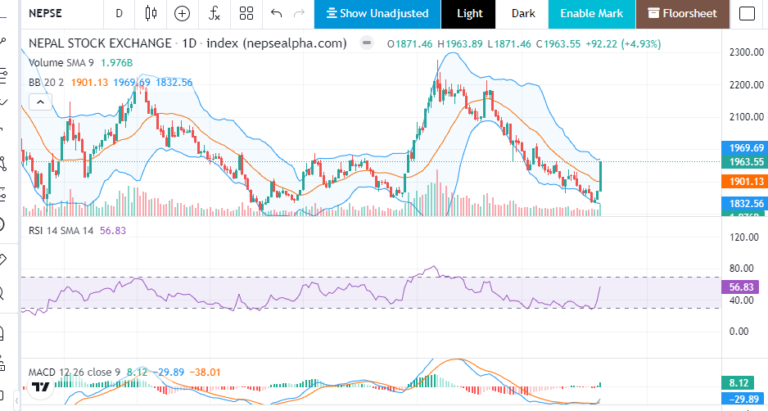Switch to Light theme
The width and height of the screenshot is (768, 411).
point(469,14)
